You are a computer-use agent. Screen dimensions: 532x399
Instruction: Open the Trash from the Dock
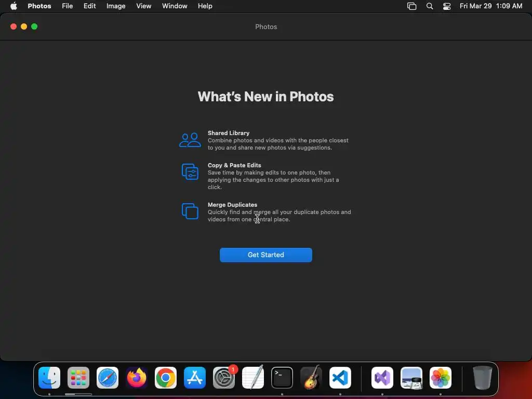pyautogui.click(x=483, y=378)
